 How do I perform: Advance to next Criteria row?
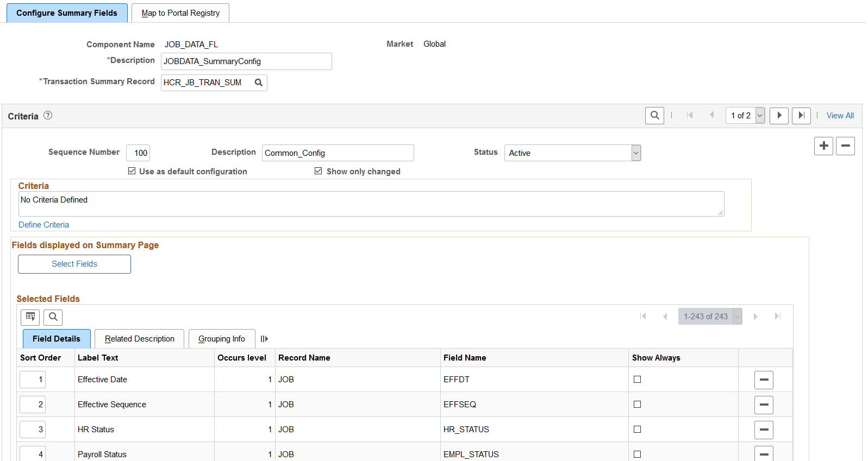779,116
